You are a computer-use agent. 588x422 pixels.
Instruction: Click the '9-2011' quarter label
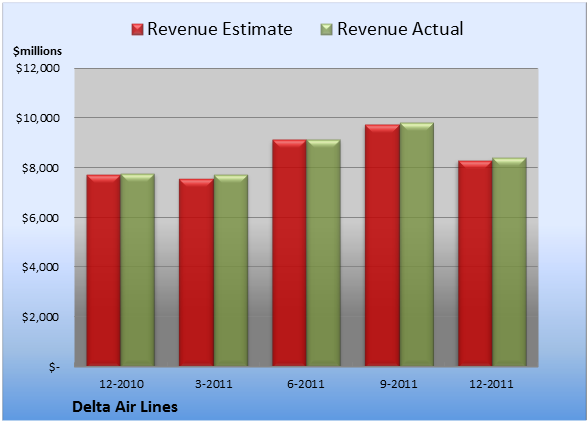click(x=398, y=384)
